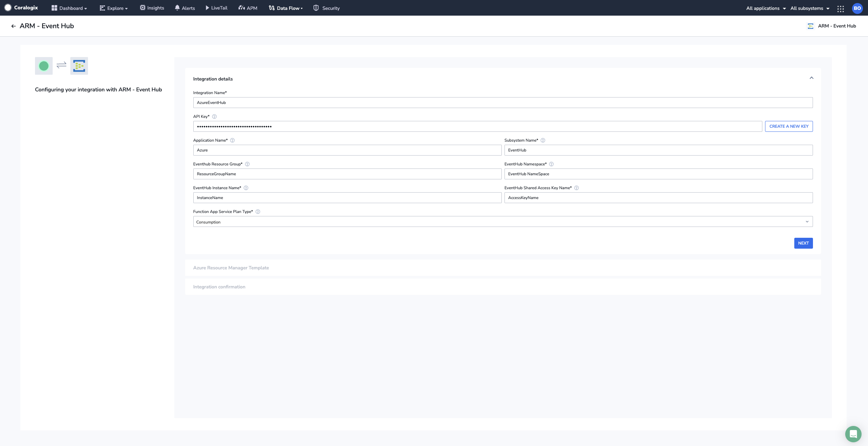Click the Subsystem Name field

(x=658, y=150)
